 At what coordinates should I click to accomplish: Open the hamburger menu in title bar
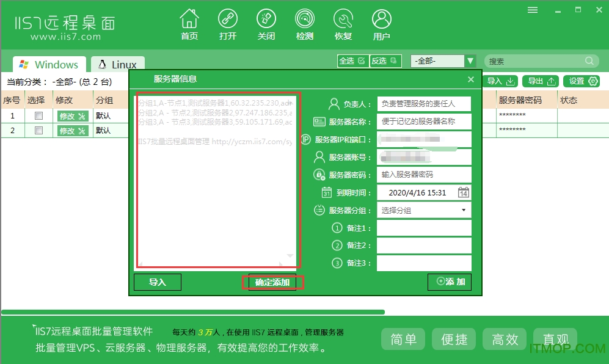click(533, 10)
